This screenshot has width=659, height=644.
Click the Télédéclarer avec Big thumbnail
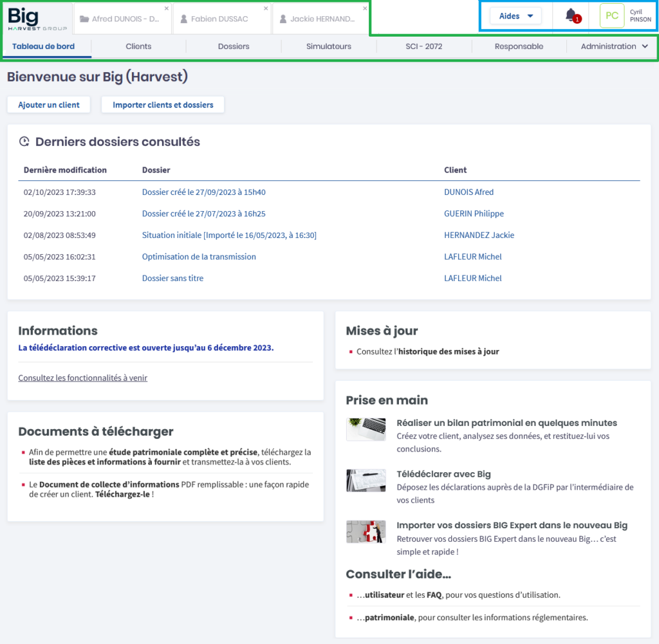[366, 480]
